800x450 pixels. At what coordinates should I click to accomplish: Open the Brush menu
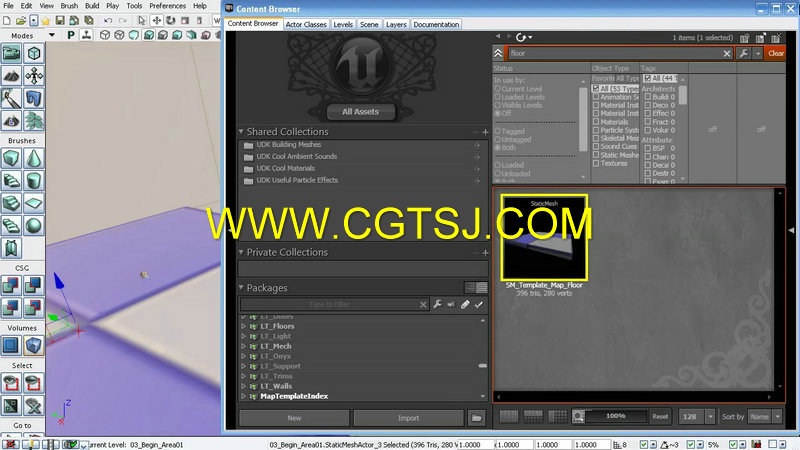point(69,6)
